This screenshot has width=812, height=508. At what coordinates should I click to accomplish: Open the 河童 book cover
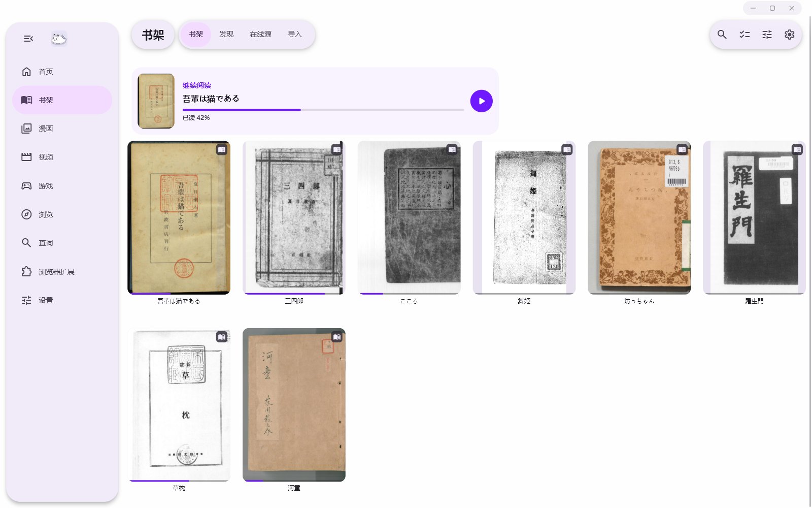(294, 405)
